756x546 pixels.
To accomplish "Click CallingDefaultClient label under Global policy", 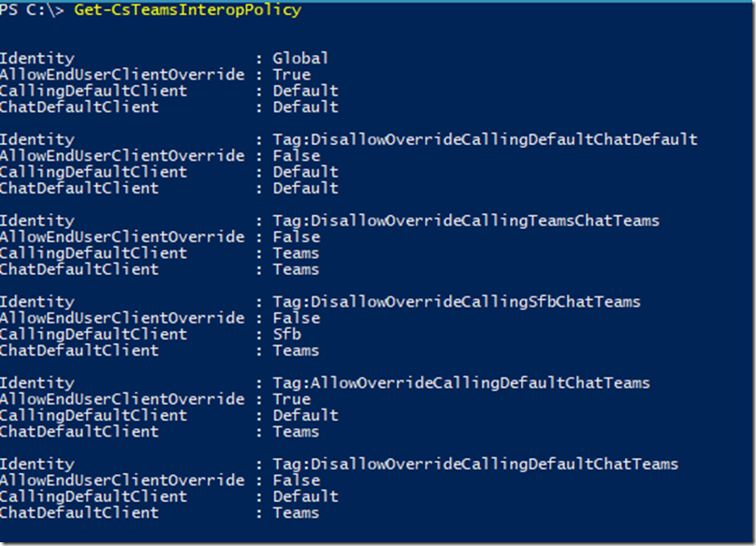I will pyautogui.click(x=93, y=91).
